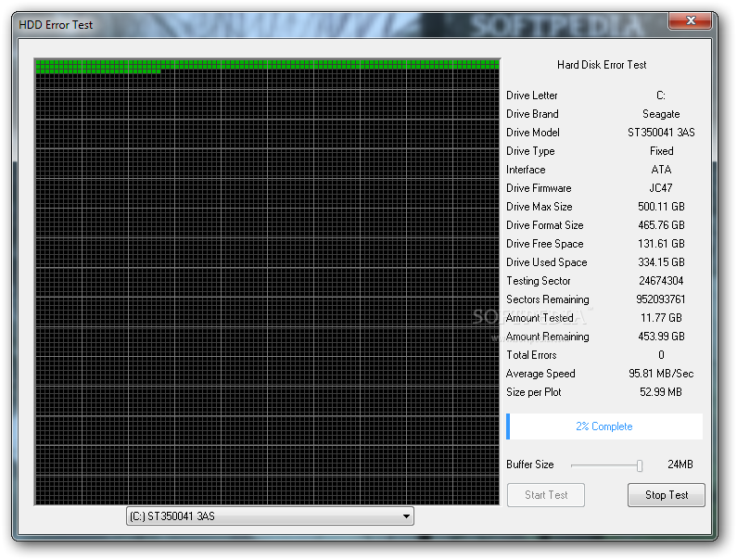Click the Drive Type label
The height and width of the screenshot is (560, 737).
(x=530, y=151)
